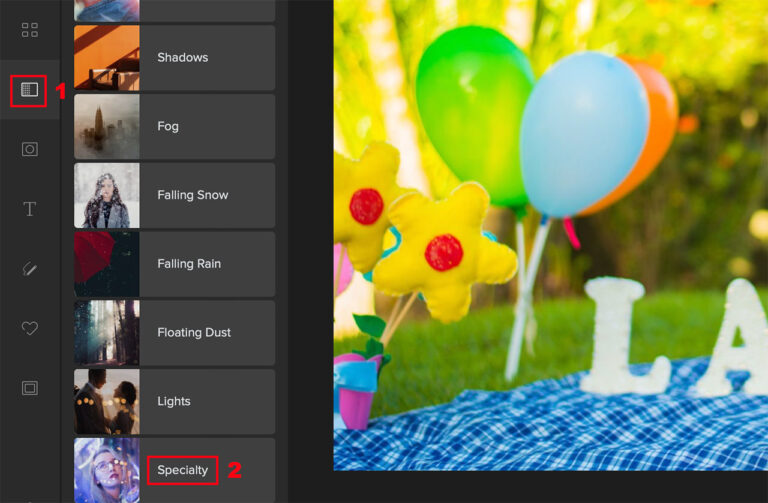This screenshot has height=503, width=768.
Task: Open the Falling Rain overlay category
Action: click(x=174, y=264)
